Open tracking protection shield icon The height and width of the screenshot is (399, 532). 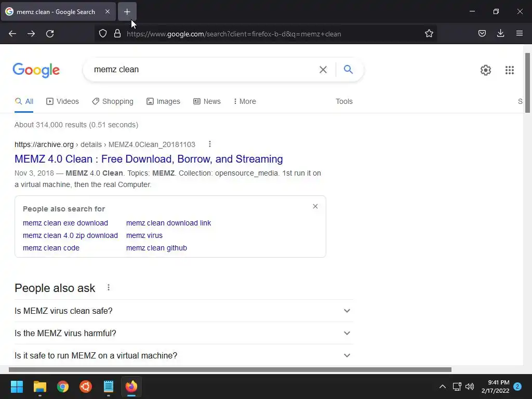(x=103, y=34)
